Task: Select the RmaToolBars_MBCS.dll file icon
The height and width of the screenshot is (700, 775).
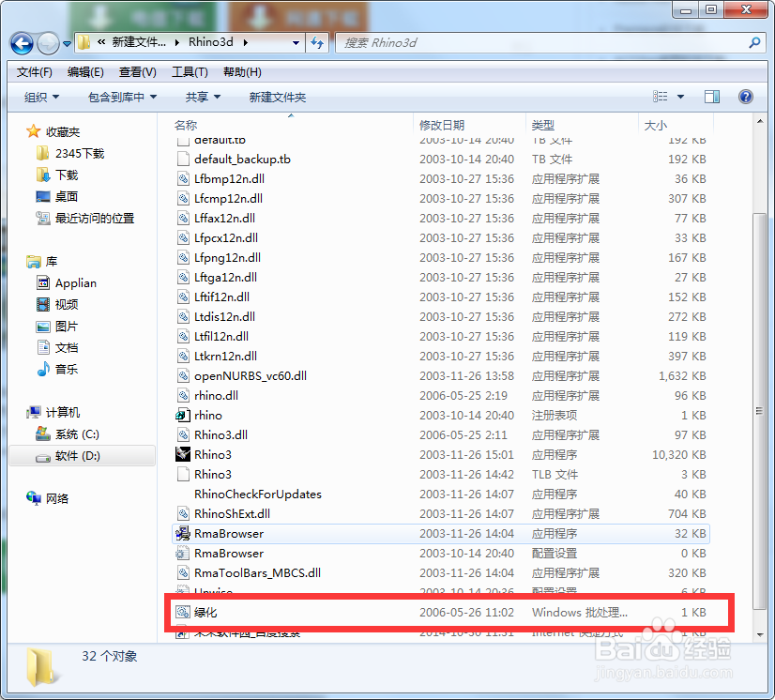Action: pos(183,573)
